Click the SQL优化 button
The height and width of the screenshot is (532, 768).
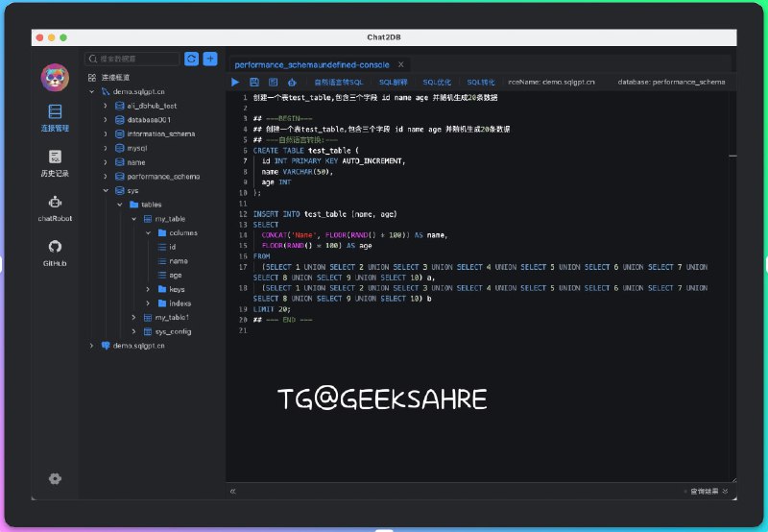pyautogui.click(x=437, y=83)
